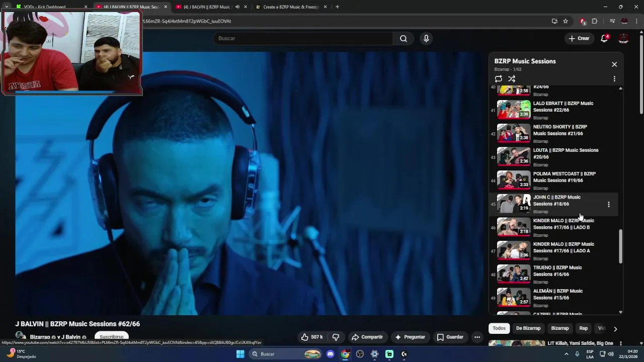
Task: Open OBS Studio from the taskbar
Action: tap(360, 354)
